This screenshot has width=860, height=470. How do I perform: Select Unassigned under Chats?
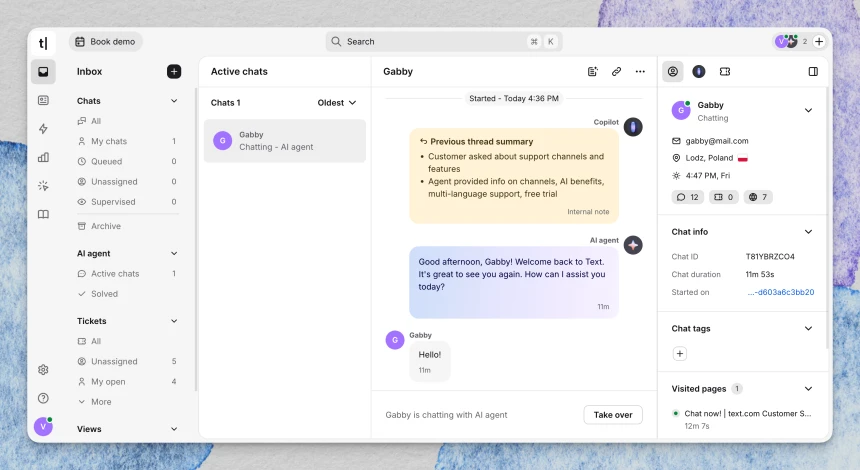click(127, 182)
